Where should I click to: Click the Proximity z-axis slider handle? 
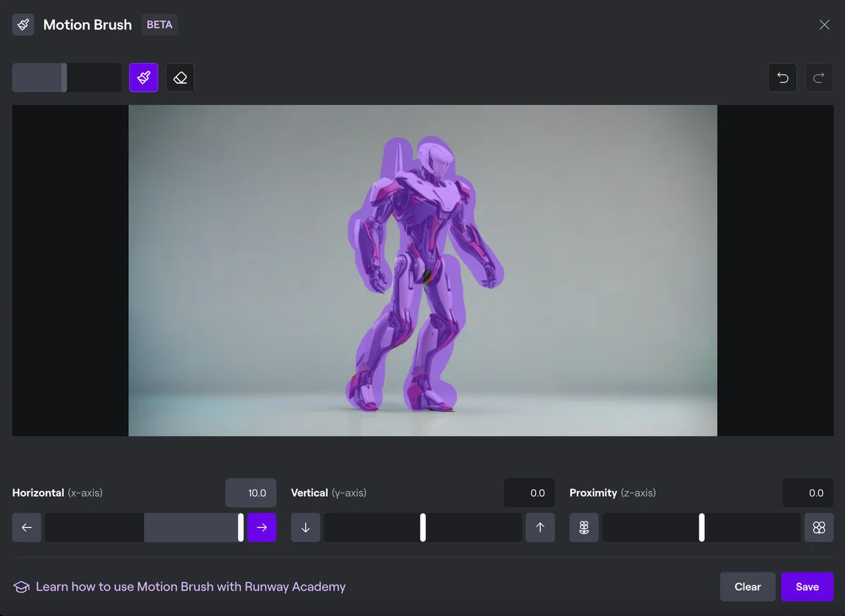tap(701, 527)
